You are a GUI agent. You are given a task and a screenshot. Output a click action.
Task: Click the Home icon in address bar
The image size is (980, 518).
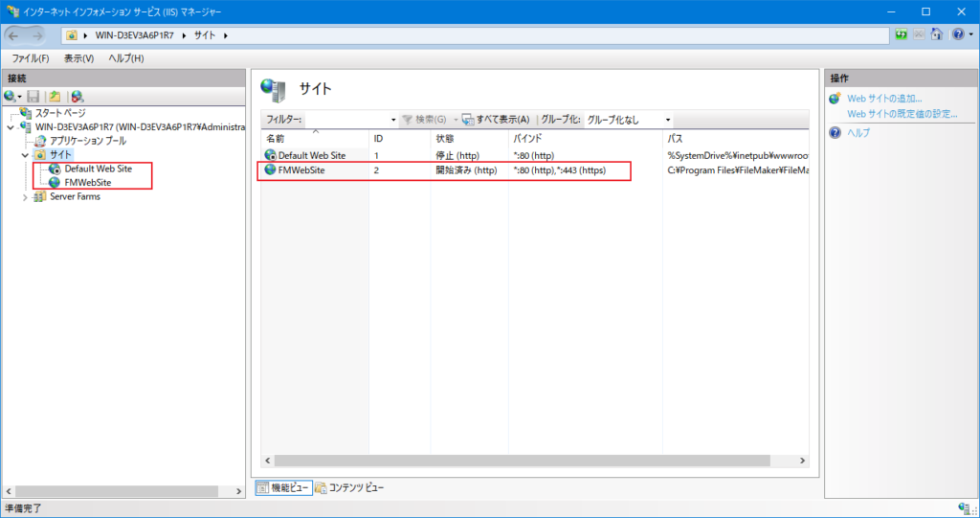pyautogui.click(x=937, y=35)
